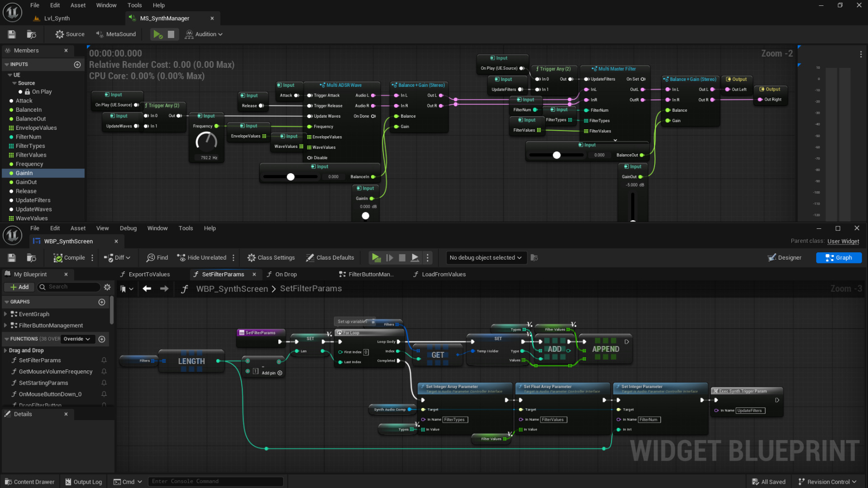Save the MS_SynthManager asset
868x488 pixels.
[12, 34]
